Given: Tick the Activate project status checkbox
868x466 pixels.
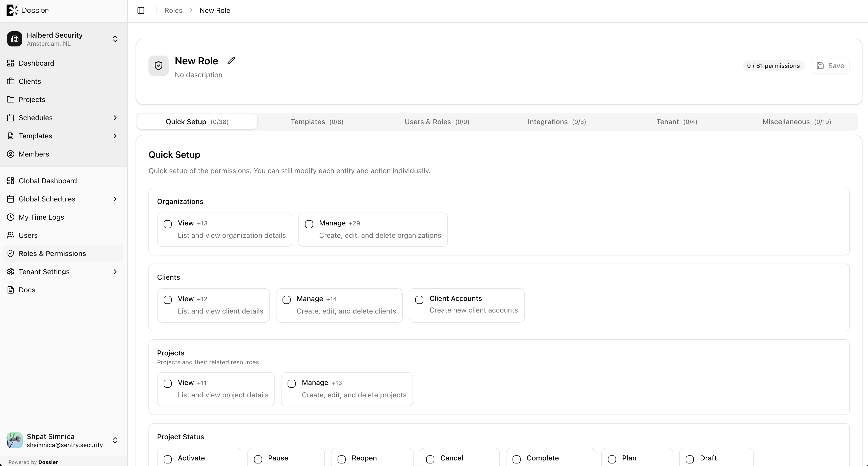Looking at the screenshot, I should point(167,459).
